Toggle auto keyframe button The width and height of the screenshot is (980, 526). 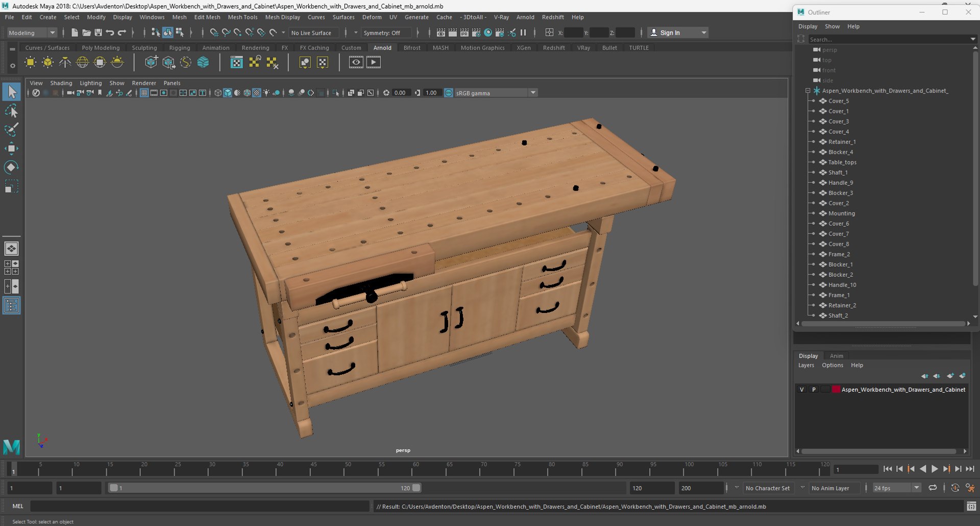pos(955,488)
